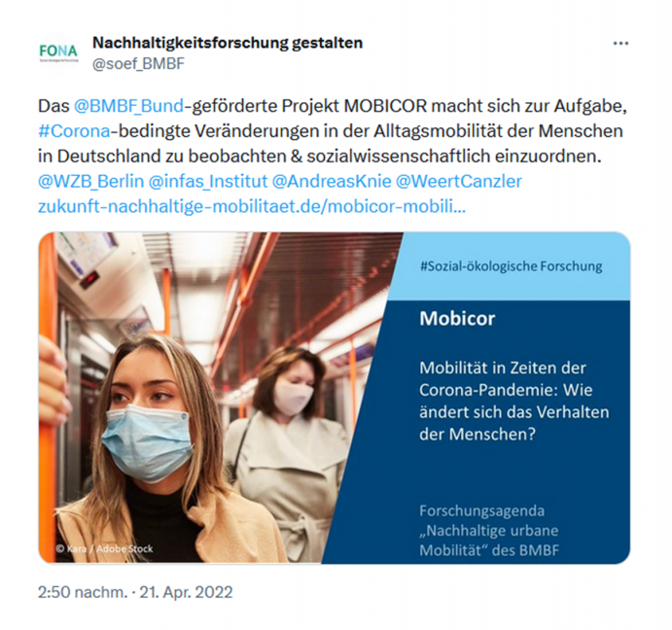
Task: Click the @soef_BMBF handle
Action: pos(138,64)
